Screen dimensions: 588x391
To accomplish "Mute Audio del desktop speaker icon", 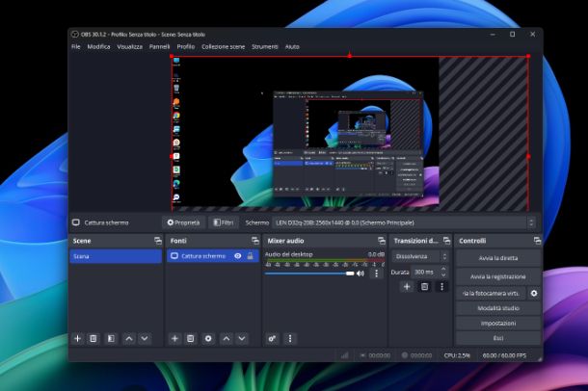I will [x=361, y=274].
